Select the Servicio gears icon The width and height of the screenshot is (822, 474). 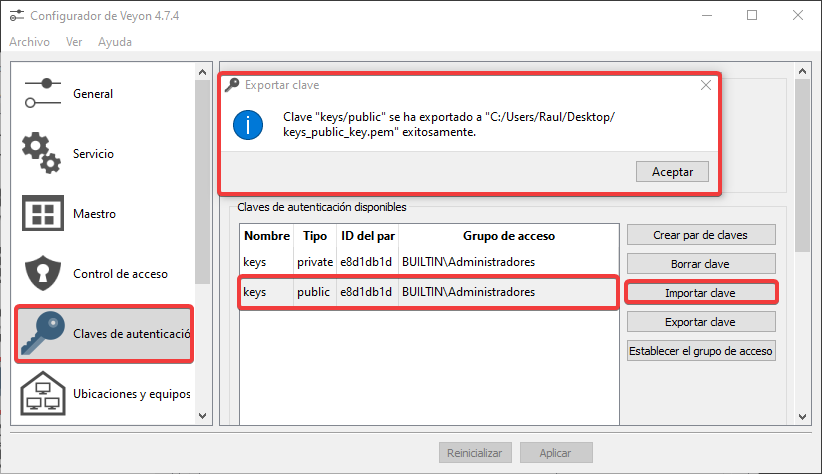pos(43,153)
